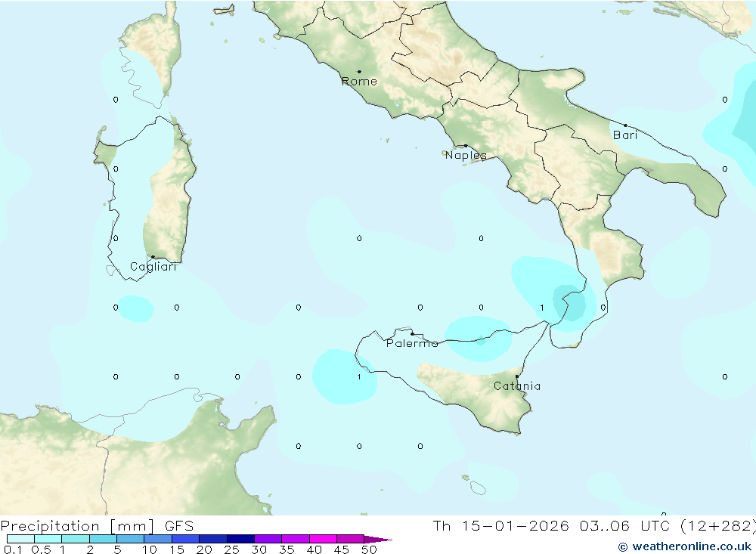Click the Bari city label
Image resolution: width=756 pixels, height=554 pixels.
[x=625, y=135]
